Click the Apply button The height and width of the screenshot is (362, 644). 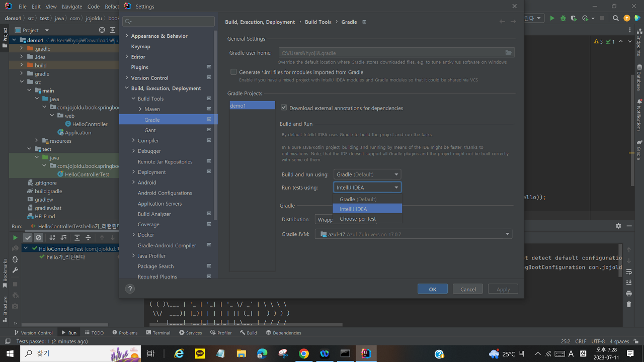pyautogui.click(x=503, y=289)
